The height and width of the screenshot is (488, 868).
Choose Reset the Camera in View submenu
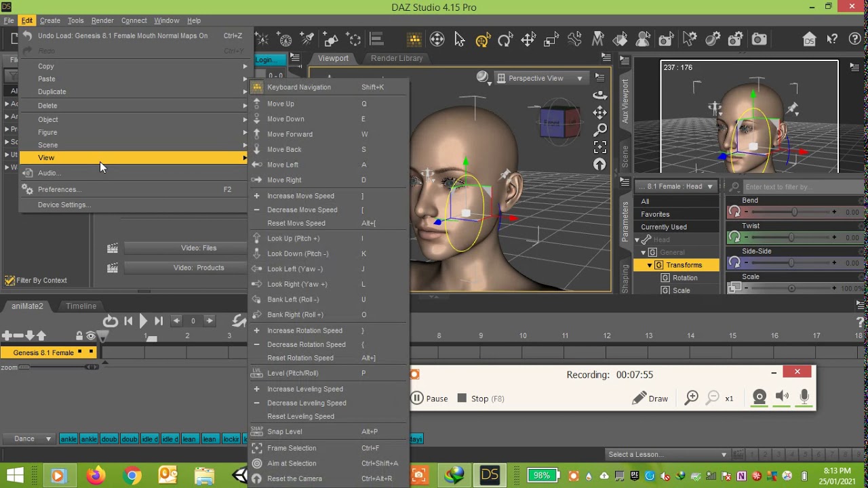329,479
